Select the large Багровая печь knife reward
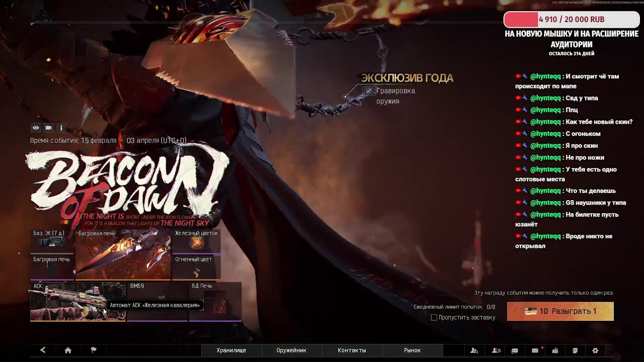This screenshot has width=644, height=362. pyautogui.click(x=123, y=254)
